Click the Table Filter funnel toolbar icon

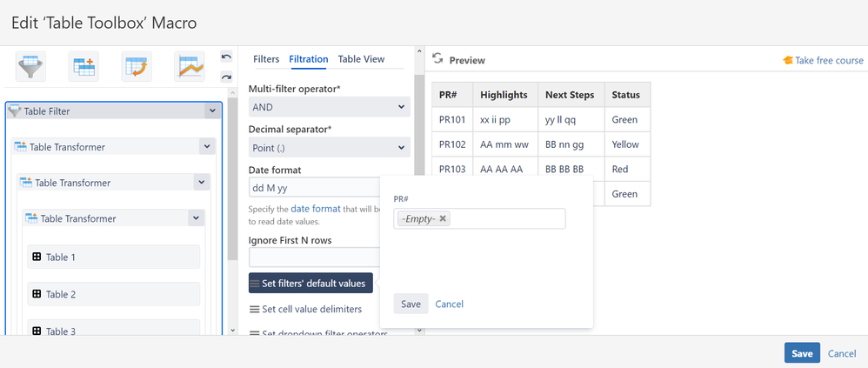(30, 67)
